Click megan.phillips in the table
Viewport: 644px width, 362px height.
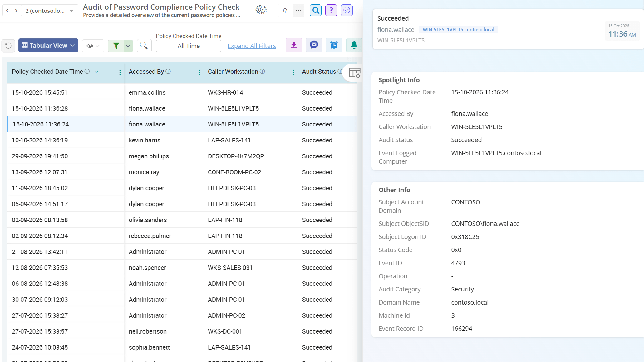pyautogui.click(x=149, y=156)
